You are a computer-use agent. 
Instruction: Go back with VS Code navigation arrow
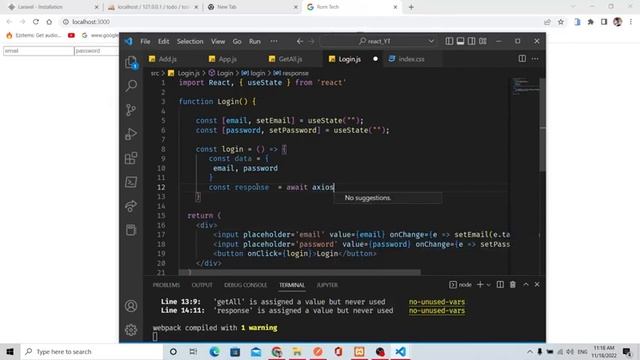click(x=300, y=41)
